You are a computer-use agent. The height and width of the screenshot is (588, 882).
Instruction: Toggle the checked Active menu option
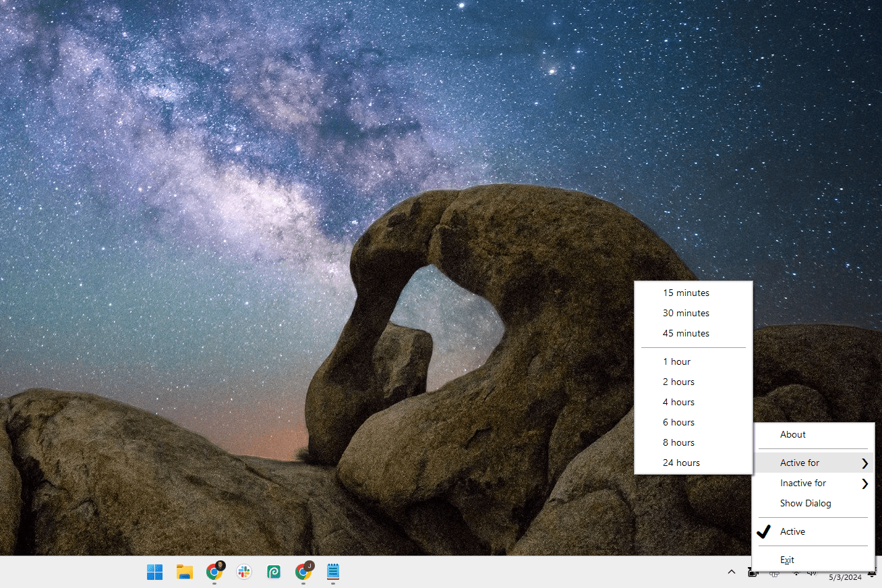click(x=792, y=531)
